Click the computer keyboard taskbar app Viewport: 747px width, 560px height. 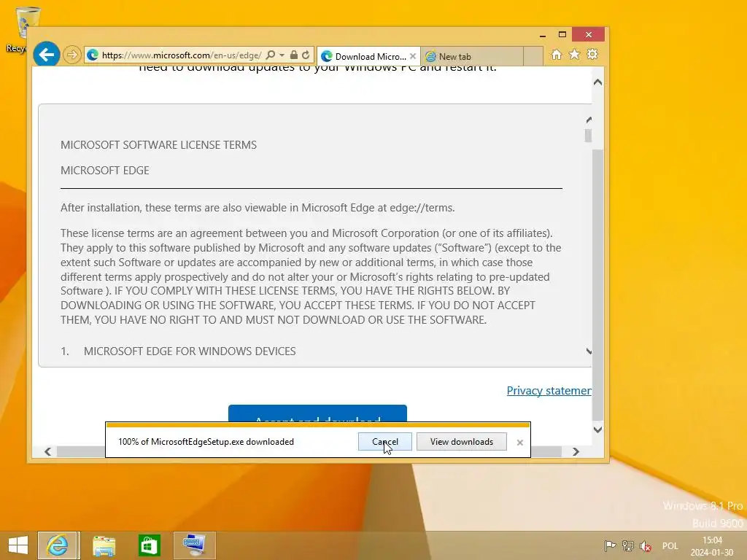tap(194, 545)
